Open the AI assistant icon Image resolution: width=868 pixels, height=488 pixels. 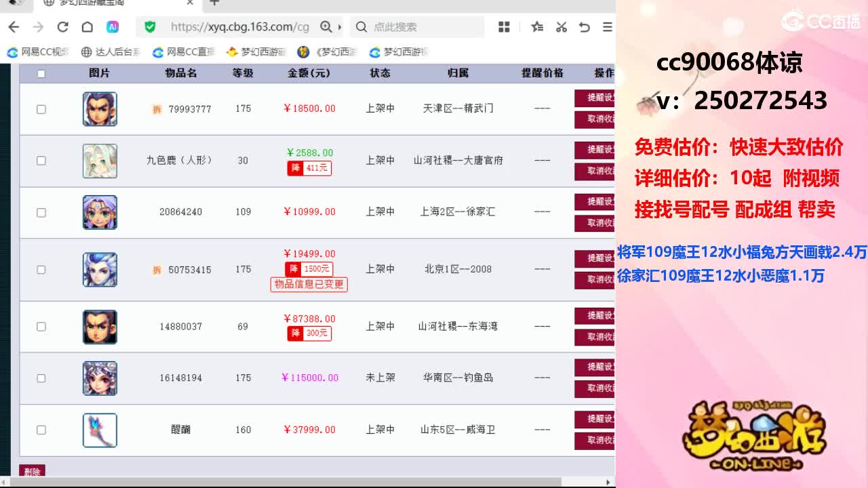coord(113,27)
